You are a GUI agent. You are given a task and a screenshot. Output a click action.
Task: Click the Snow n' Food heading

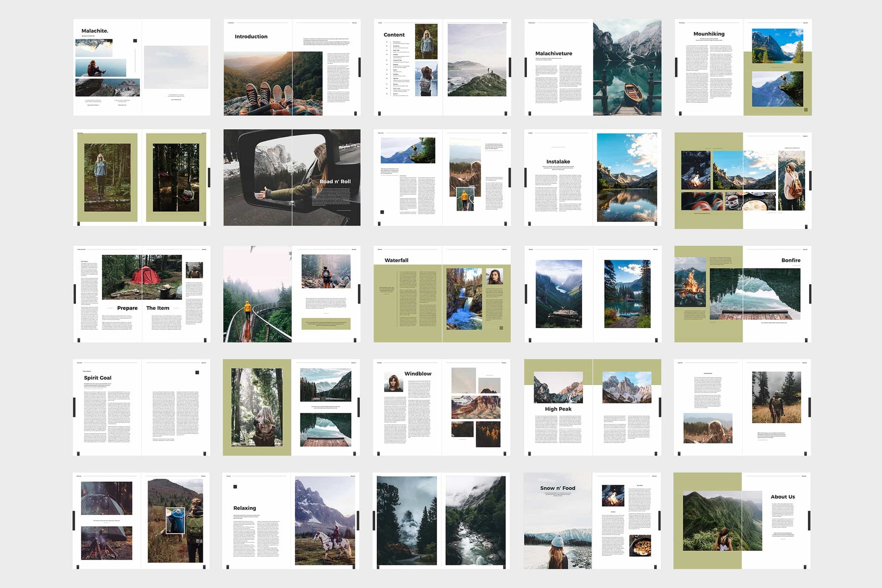[558, 488]
